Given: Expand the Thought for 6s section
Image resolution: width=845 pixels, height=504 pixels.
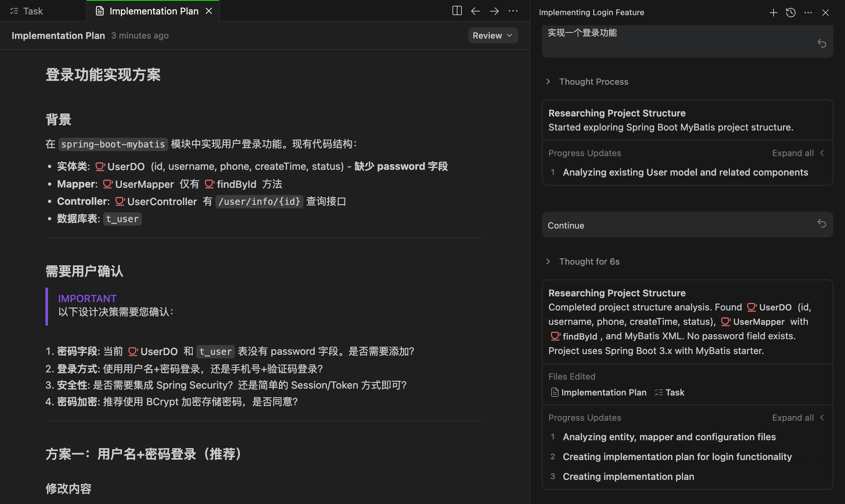Looking at the screenshot, I should [x=589, y=261].
